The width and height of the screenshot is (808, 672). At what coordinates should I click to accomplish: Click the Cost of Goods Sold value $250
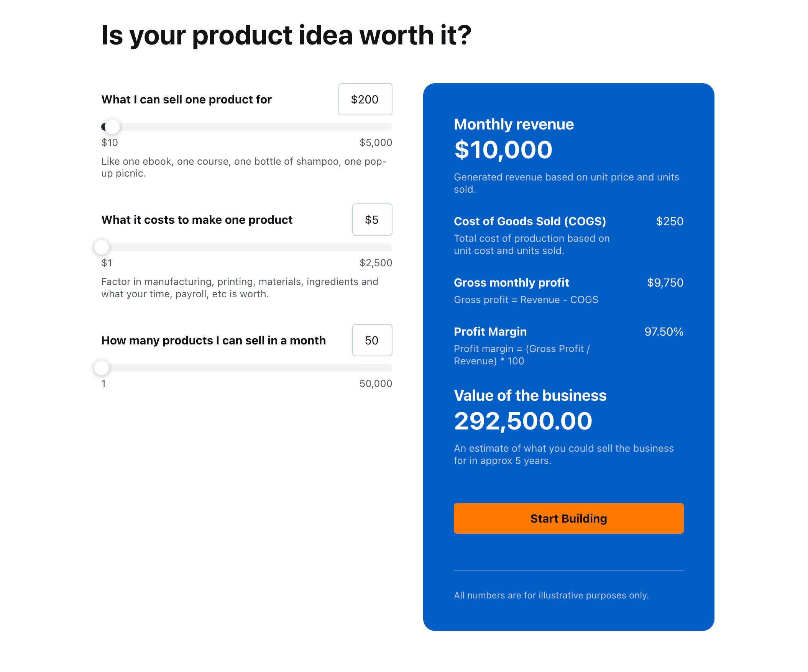[670, 221]
